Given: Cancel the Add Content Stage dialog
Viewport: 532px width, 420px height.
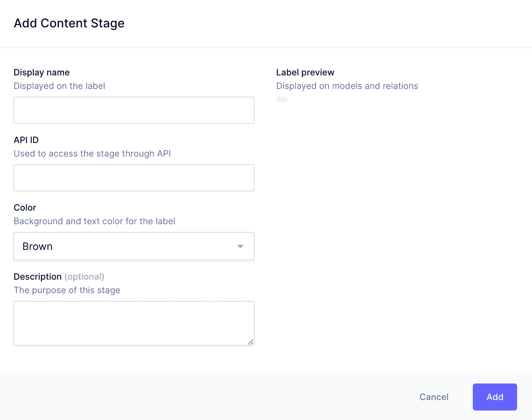Looking at the screenshot, I should point(434,397).
